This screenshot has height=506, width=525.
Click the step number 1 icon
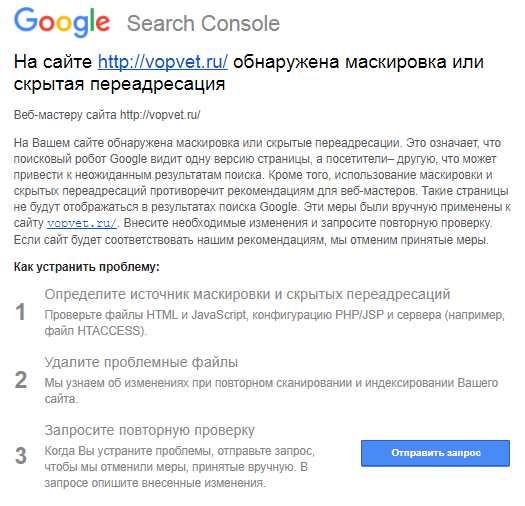click(20, 312)
